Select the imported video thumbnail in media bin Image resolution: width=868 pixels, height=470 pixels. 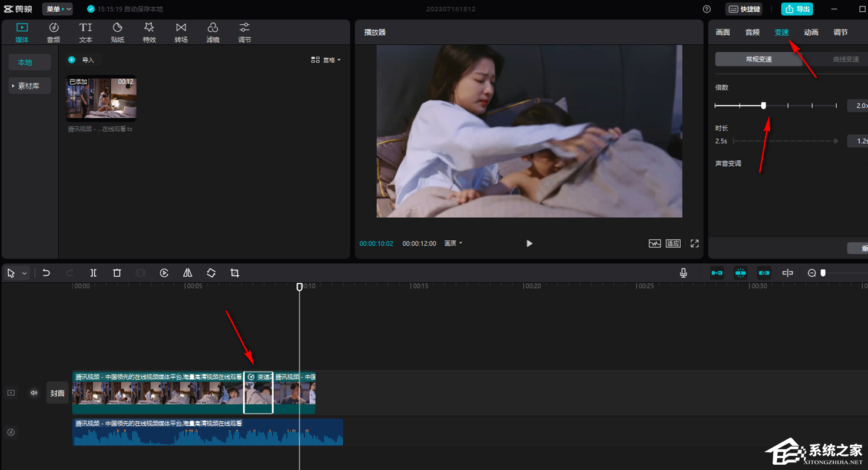[102, 97]
